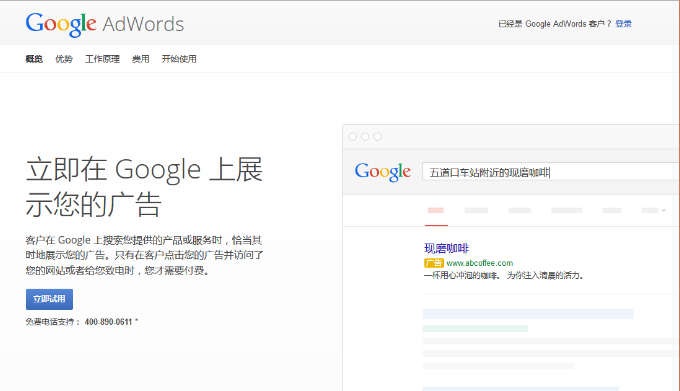Open the 优势 navigation tab
680x391 pixels.
(x=64, y=59)
